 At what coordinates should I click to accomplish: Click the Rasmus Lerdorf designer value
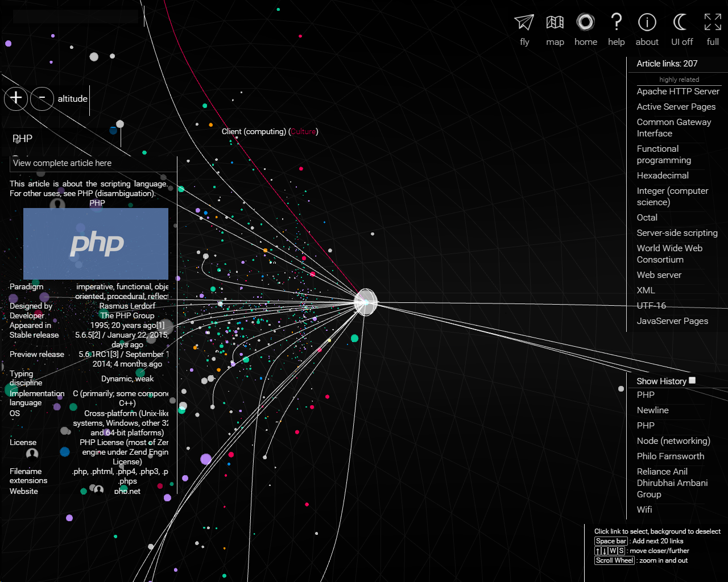pos(127,306)
